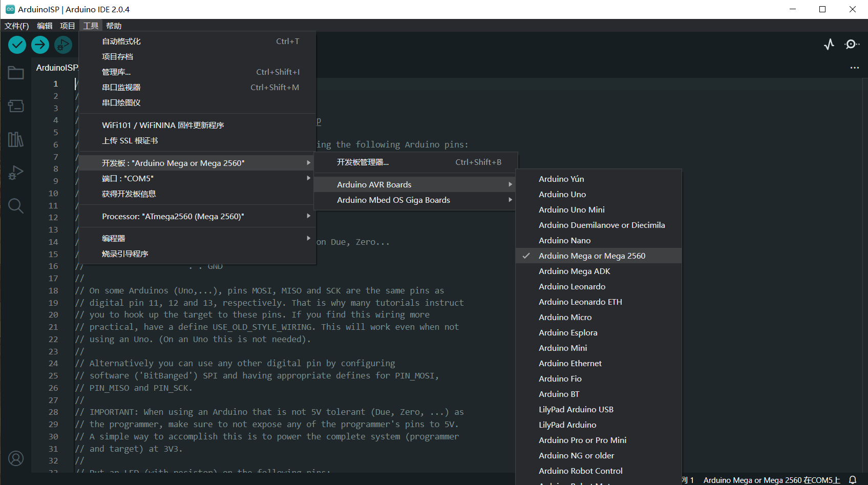Choose 项目存档 menu entry
Image resolution: width=868 pixels, height=485 pixels.
coord(197,56)
